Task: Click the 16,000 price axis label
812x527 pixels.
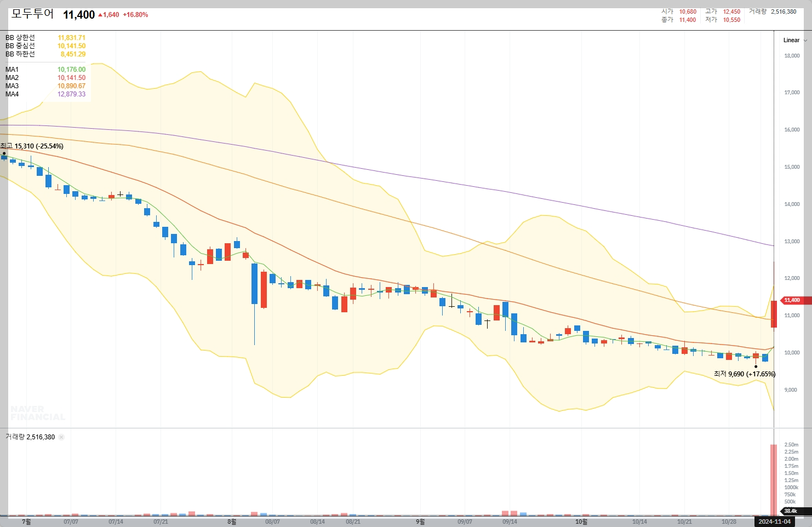Action: 792,130
